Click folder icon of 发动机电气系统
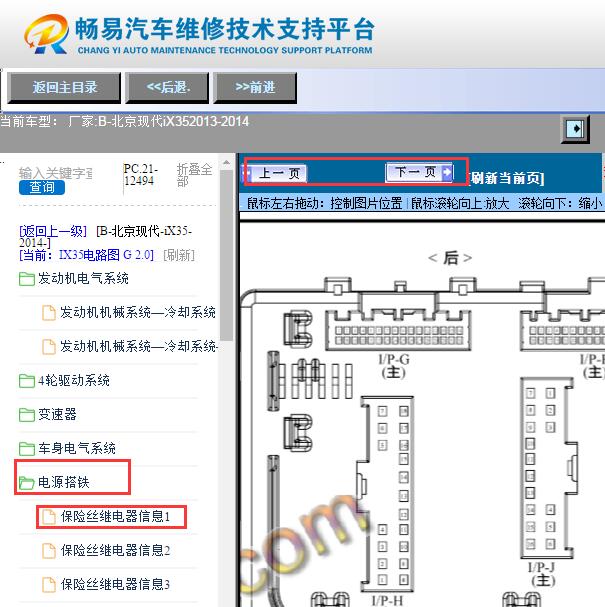605x607 pixels. tap(27, 279)
